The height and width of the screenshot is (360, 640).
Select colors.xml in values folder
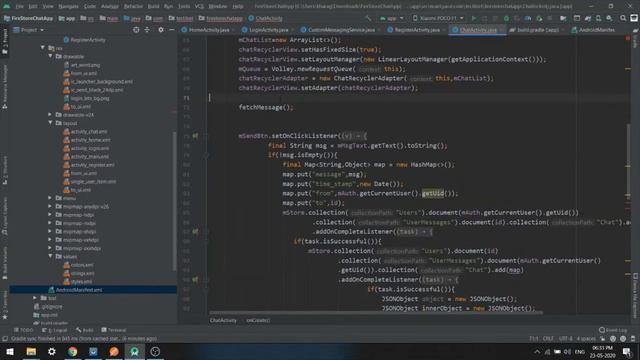tap(78, 265)
